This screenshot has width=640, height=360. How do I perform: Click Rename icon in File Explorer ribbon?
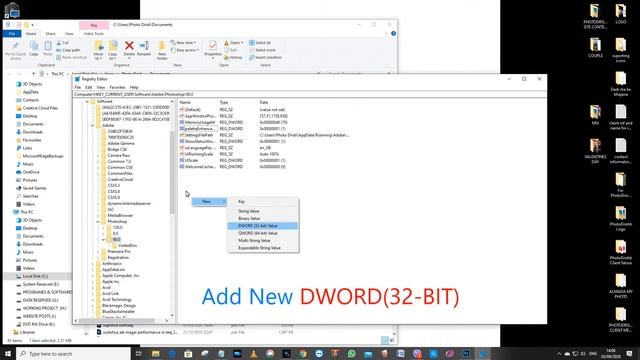pos(144,49)
